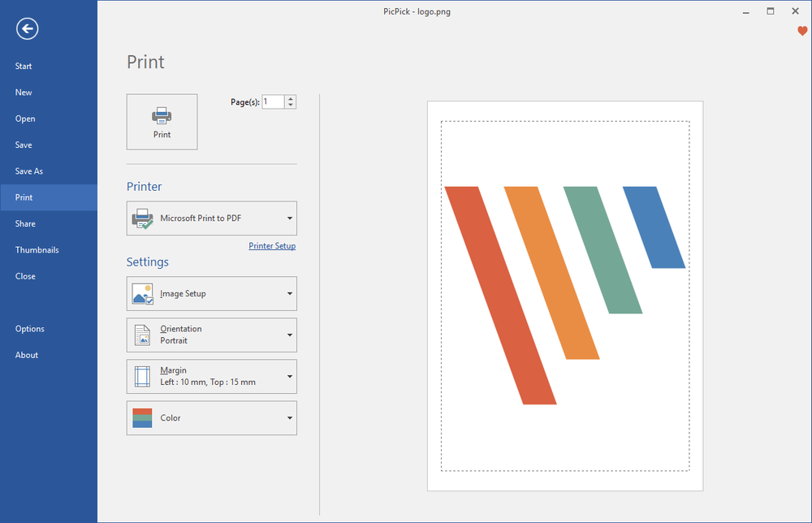Open the Margin settings dropdown

(289, 376)
